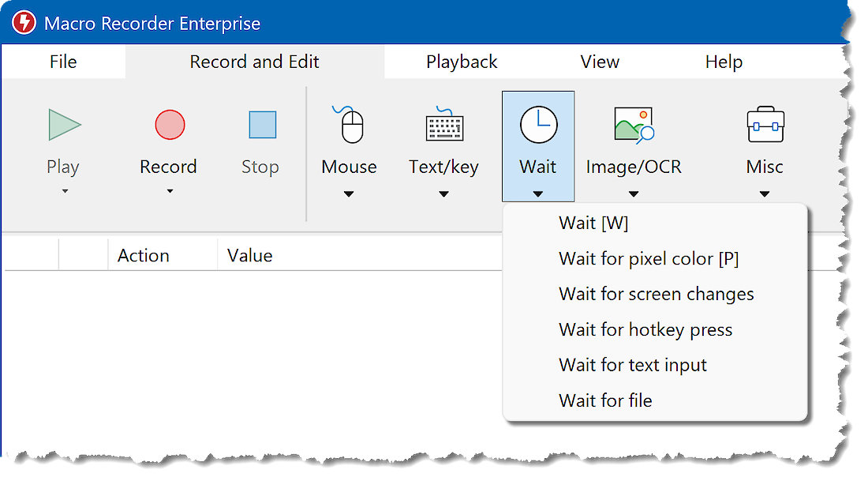
Task: Open the Misc dropdown arrow
Action: point(765,194)
